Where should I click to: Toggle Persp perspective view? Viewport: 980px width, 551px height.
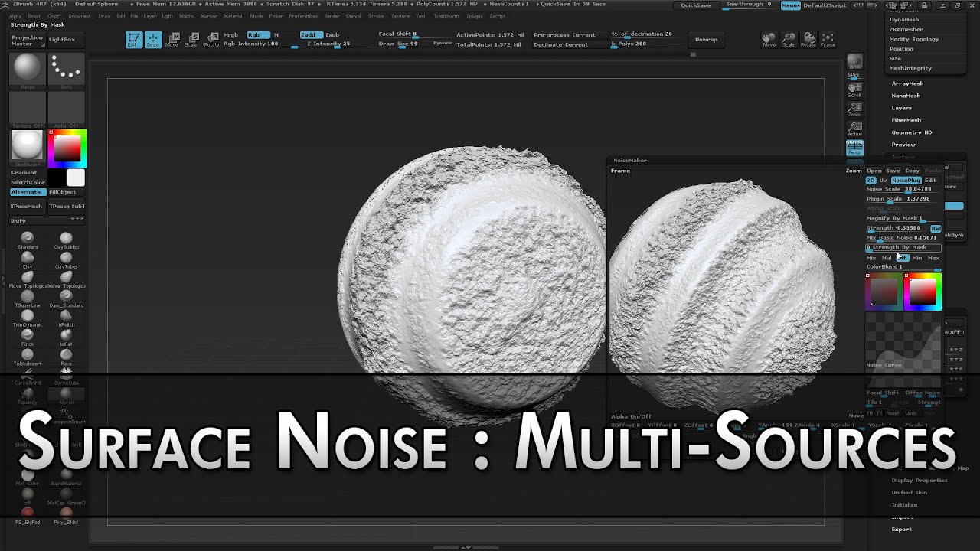[x=854, y=148]
